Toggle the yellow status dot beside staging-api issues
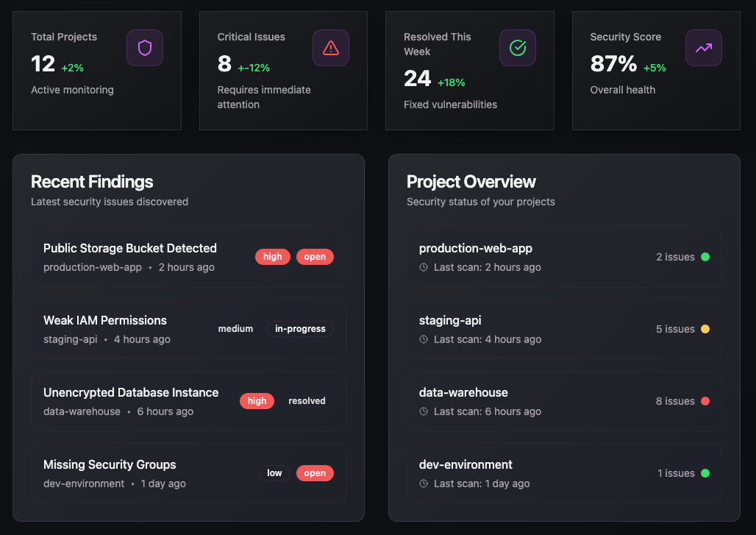The width and height of the screenshot is (756, 535). [707, 329]
